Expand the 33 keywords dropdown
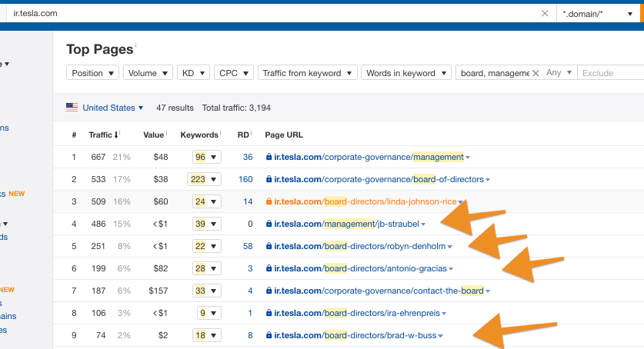The height and width of the screenshot is (349, 644). [x=207, y=291]
